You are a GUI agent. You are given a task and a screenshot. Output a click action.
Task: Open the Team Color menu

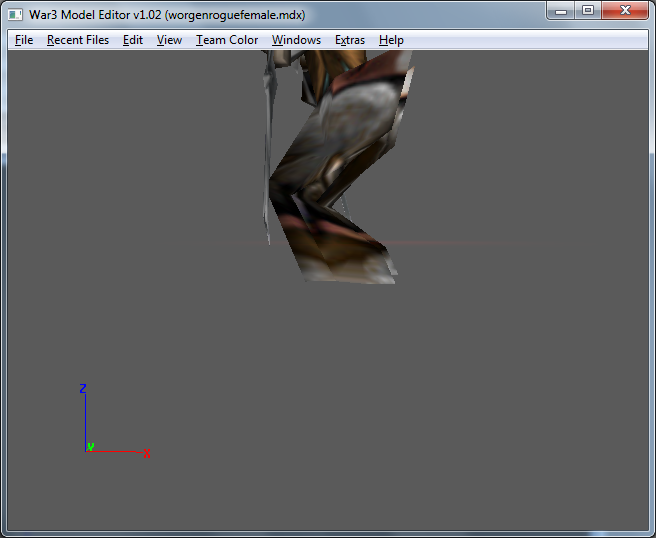coord(227,40)
